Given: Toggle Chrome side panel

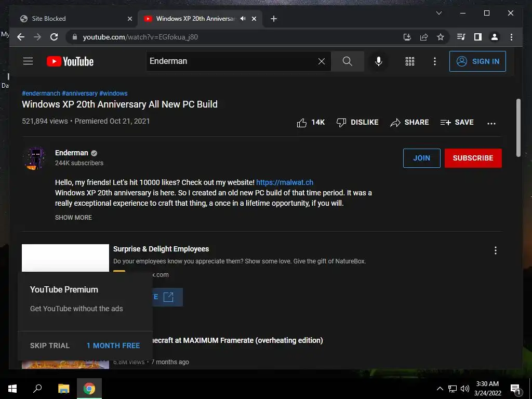Looking at the screenshot, I should pos(478,37).
